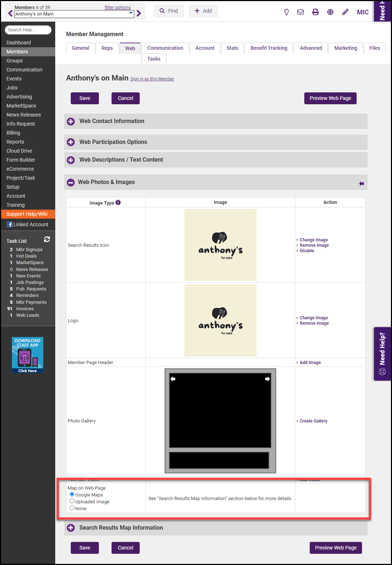Click the pencil edit icon

coord(345,12)
